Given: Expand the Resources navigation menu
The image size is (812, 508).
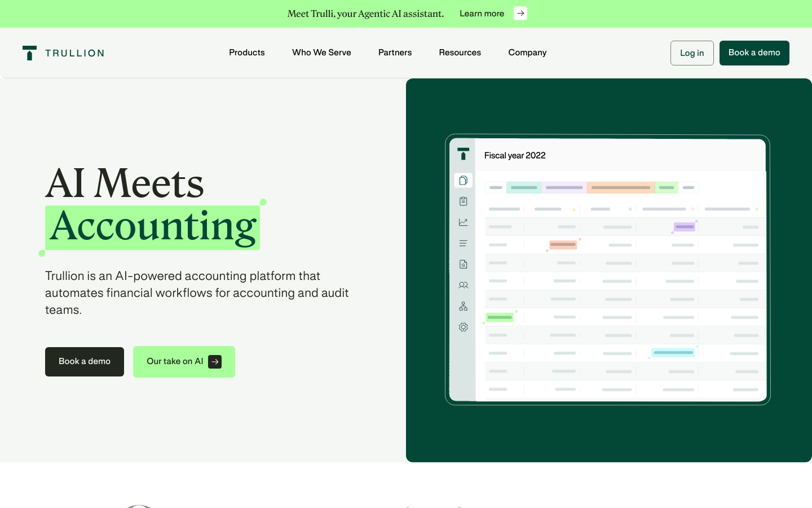Looking at the screenshot, I should tap(460, 52).
